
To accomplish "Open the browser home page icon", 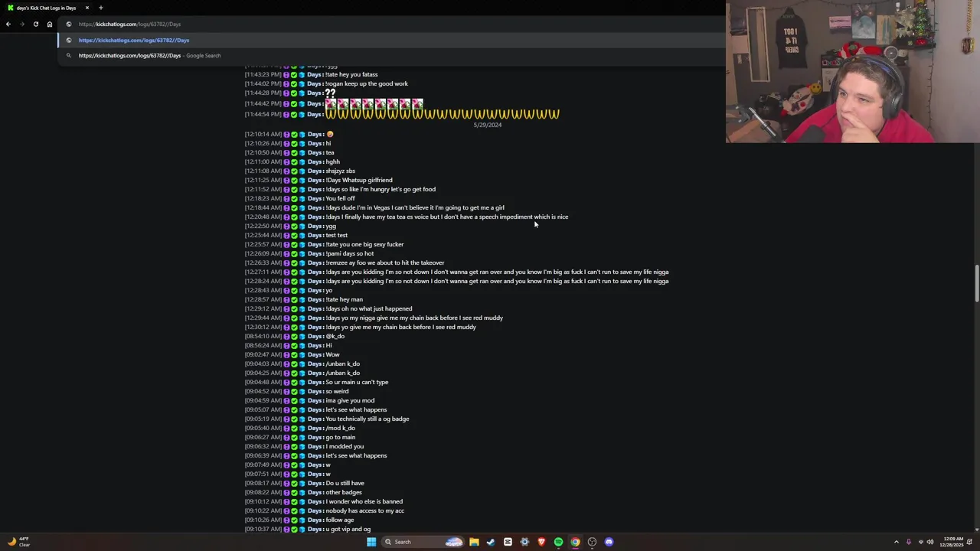I will (x=50, y=24).
